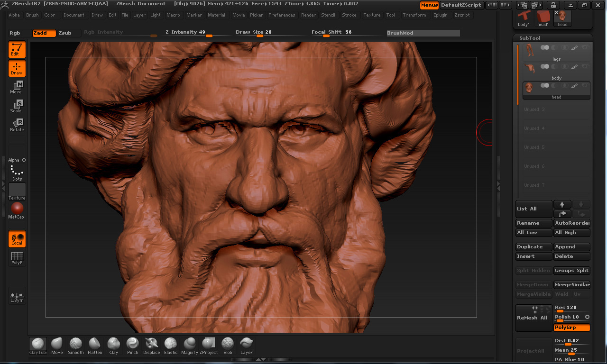This screenshot has width=607, height=364.
Task: Open the Zplugin menu
Action: 440,15
